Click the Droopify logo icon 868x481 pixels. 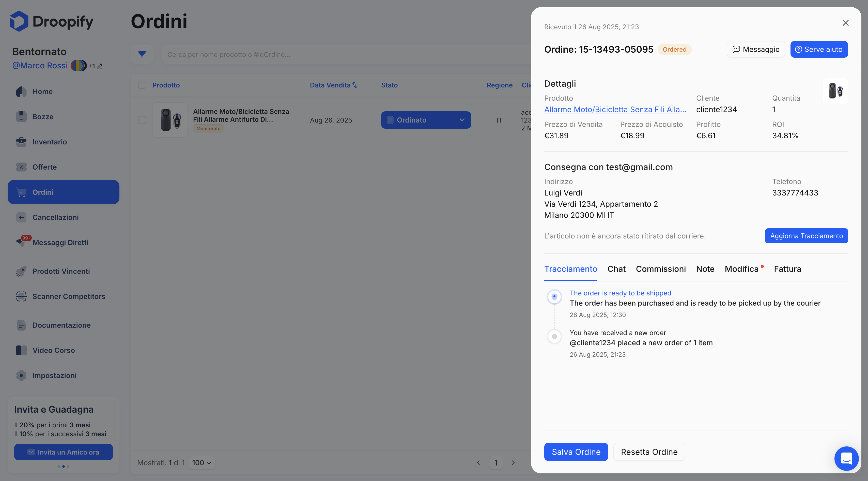pyautogui.click(x=19, y=21)
